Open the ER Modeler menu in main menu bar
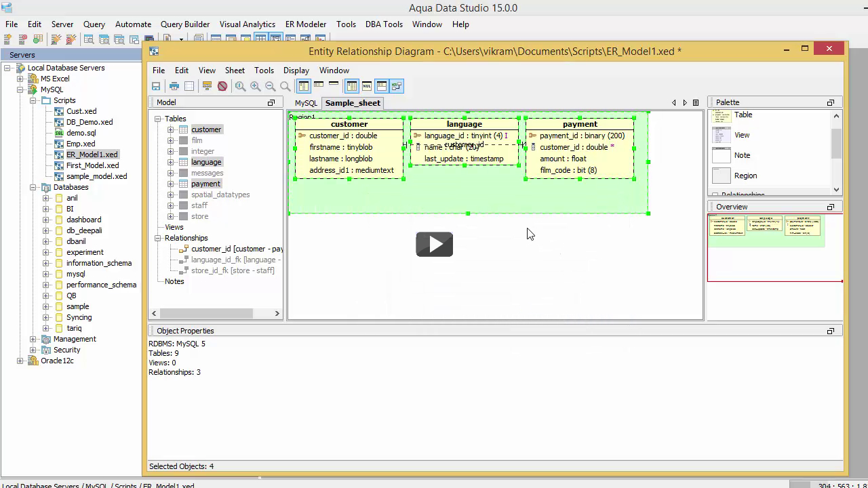The width and height of the screenshot is (868, 488). point(306,24)
